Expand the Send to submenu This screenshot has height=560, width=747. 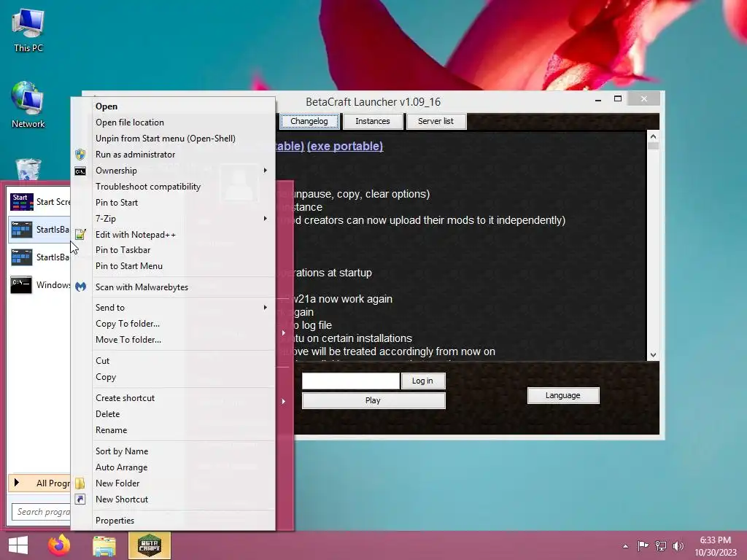(x=174, y=308)
